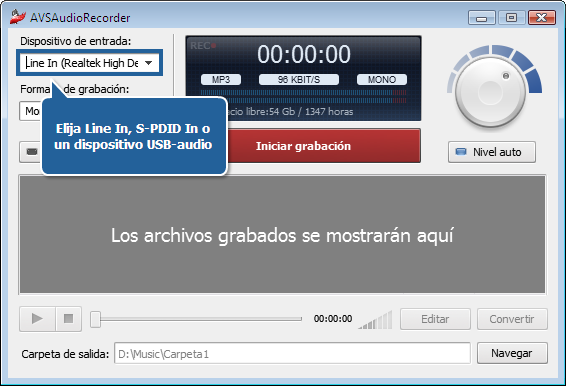566x386 pixels.
Task: Minimize the AVSAudioRecorder window
Action: tap(482, 18)
